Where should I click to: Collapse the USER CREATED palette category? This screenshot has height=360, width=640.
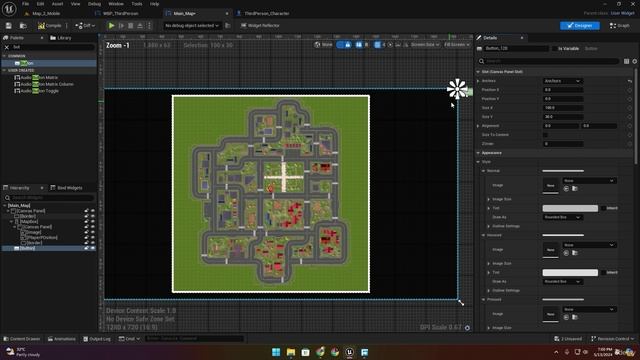point(4,70)
